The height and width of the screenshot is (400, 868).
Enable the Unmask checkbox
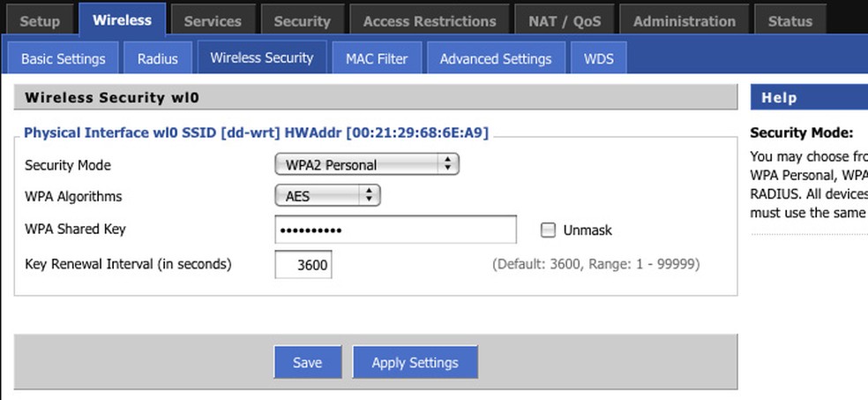pos(549,230)
